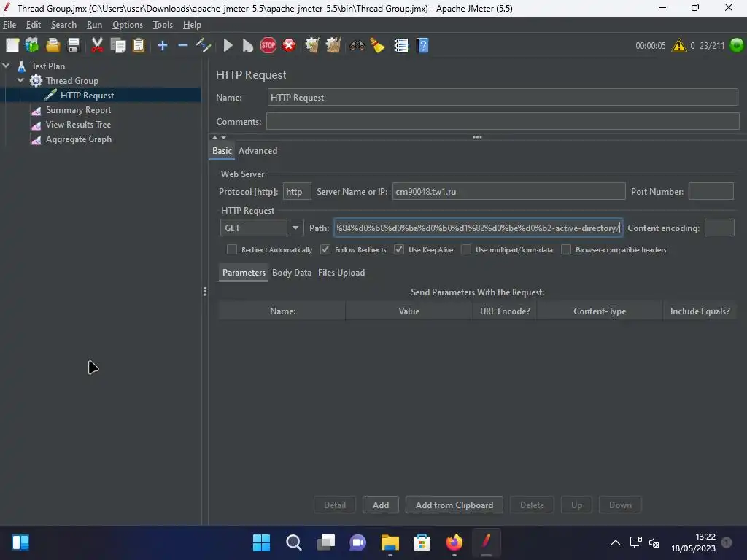Open the File menu
The height and width of the screenshot is (560, 747).
click(9, 25)
